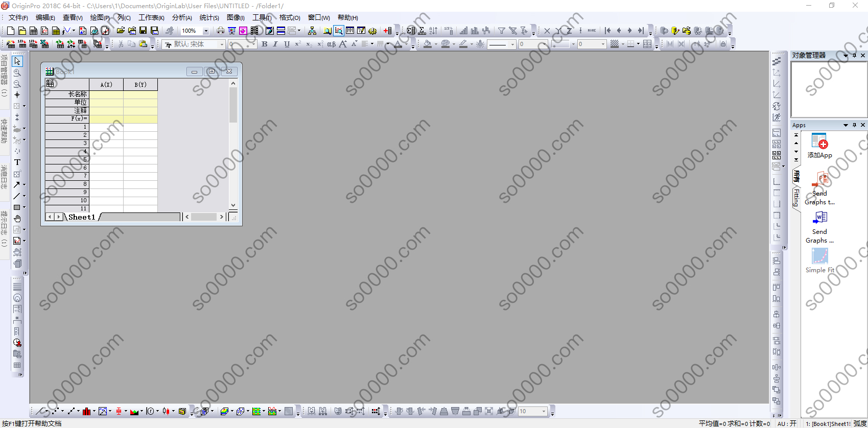
Task: Open a project with the yellow folder icon
Action: [121, 31]
